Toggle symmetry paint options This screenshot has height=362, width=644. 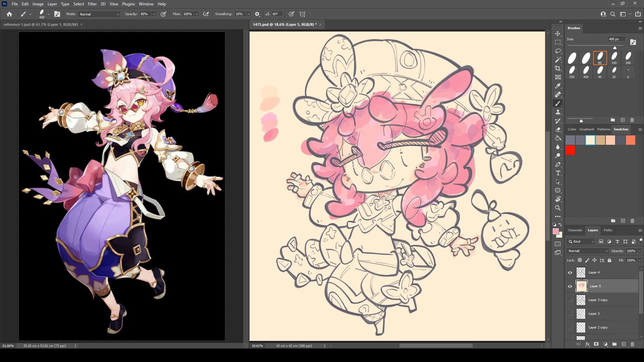[303, 14]
